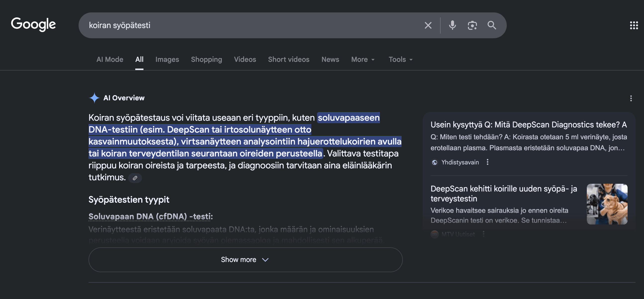Open the Google apps grid
This screenshot has height=299, width=644.
634,25
